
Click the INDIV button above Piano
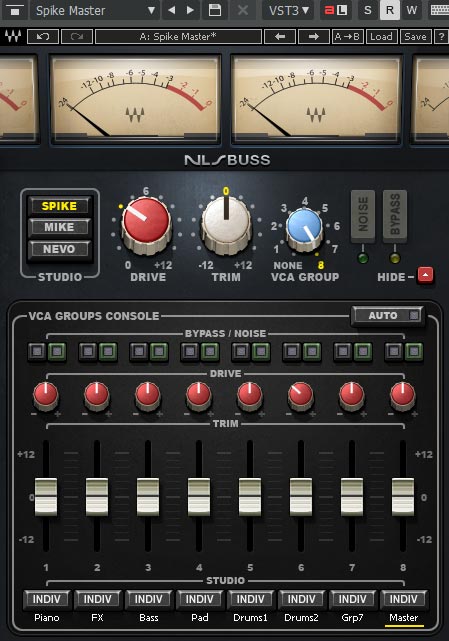point(46,599)
